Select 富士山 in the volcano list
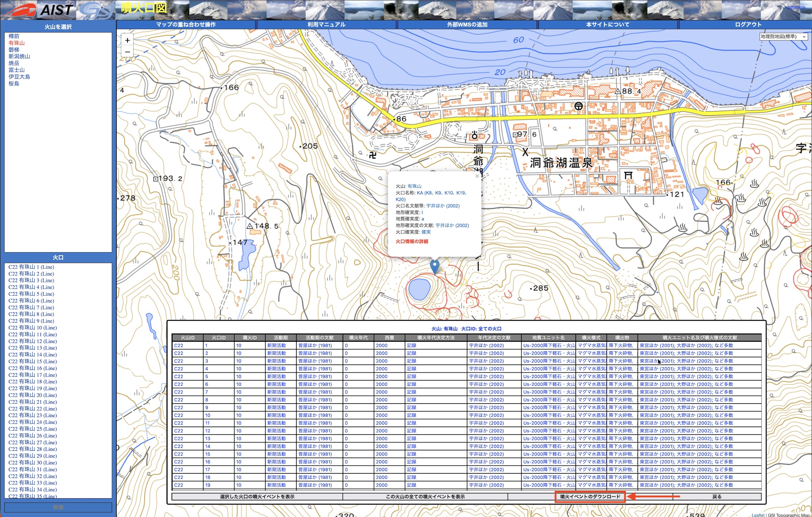The width and height of the screenshot is (812, 517). tap(17, 70)
